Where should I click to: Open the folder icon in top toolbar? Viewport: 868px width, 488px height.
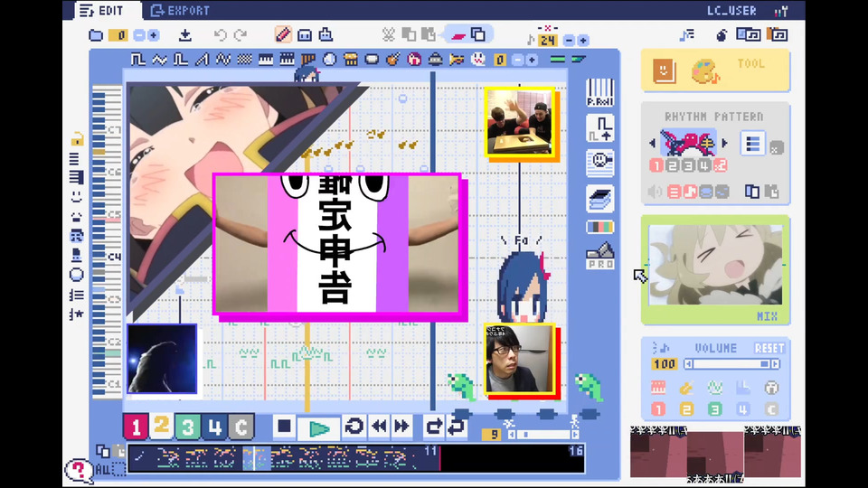(x=96, y=35)
